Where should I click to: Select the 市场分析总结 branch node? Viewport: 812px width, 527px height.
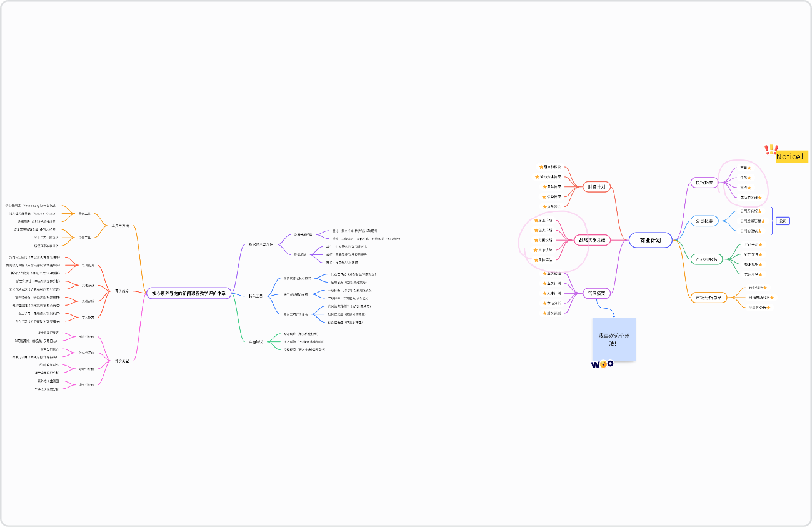tap(709, 298)
